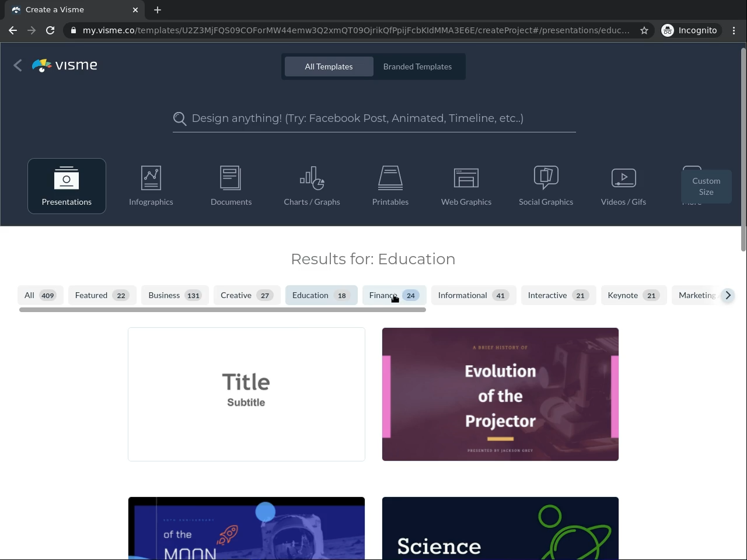This screenshot has height=560, width=747.
Task: Filter by Creative templates
Action: pos(247,295)
